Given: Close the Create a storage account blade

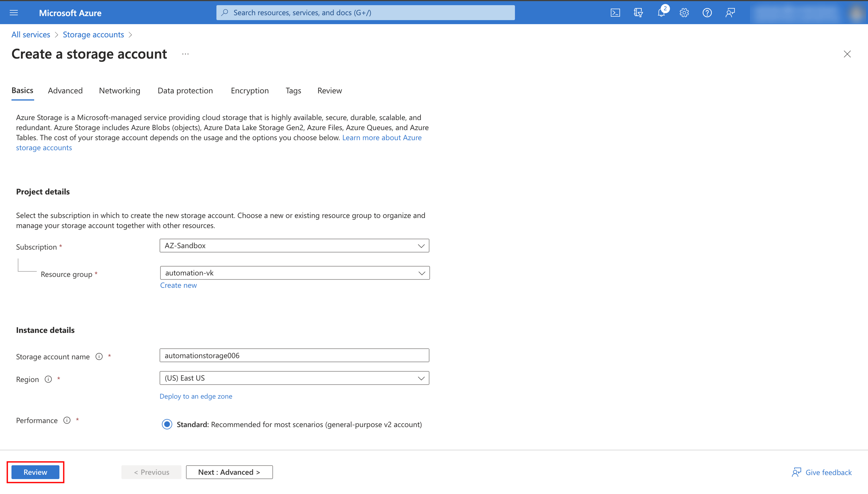Looking at the screenshot, I should tap(847, 54).
